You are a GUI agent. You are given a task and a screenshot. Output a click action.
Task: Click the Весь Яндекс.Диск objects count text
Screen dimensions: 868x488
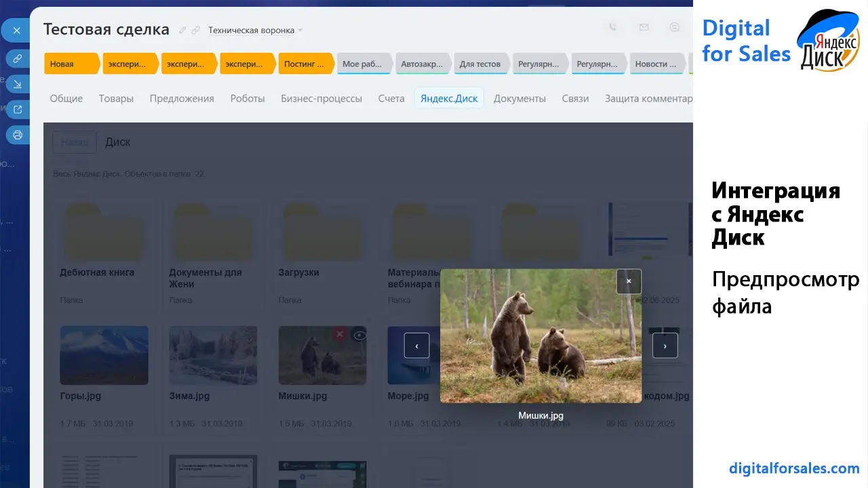(x=129, y=174)
